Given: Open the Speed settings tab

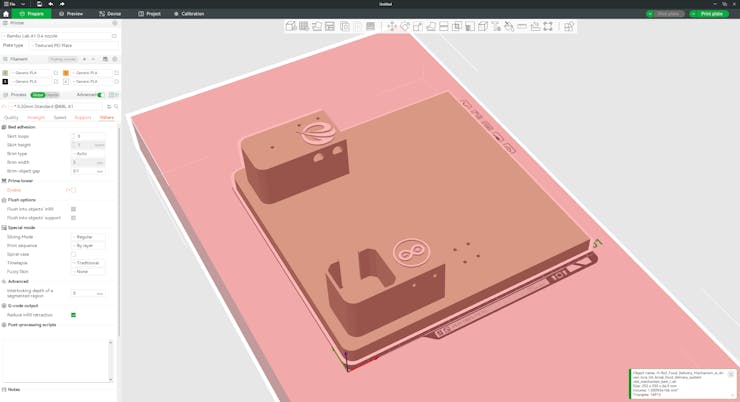Looking at the screenshot, I should point(60,117).
